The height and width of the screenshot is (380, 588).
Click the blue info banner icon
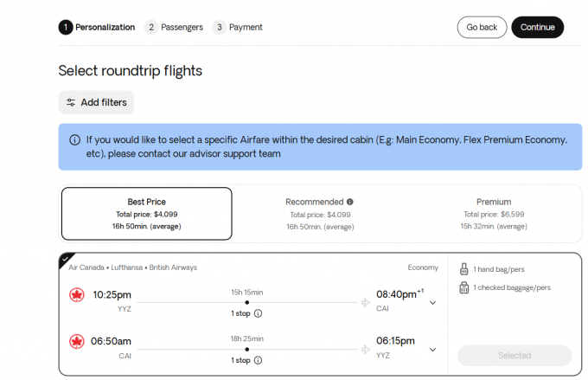click(75, 139)
